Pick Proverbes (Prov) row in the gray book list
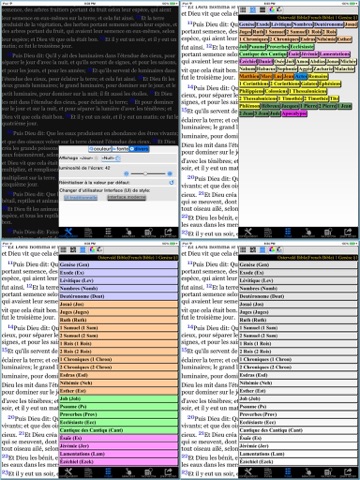Screen dimensions: 360x480 pyautogui.click(x=298, y=414)
